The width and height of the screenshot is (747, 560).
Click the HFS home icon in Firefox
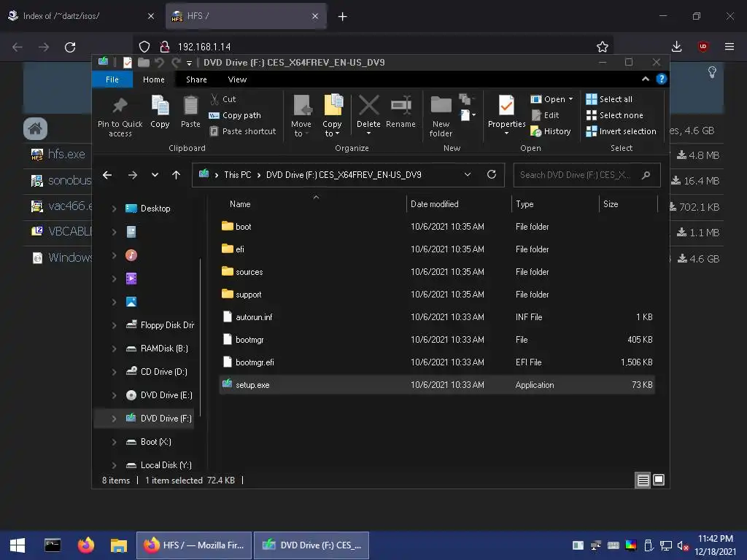[35, 128]
